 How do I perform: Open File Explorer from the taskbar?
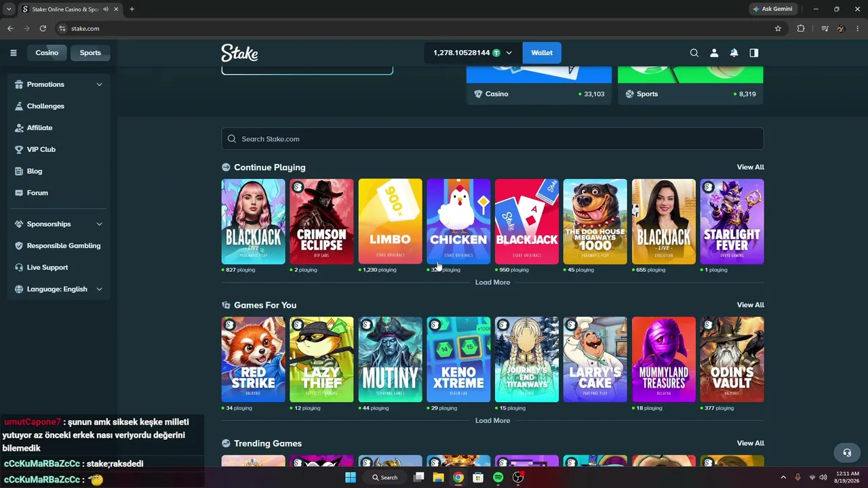coord(439,477)
